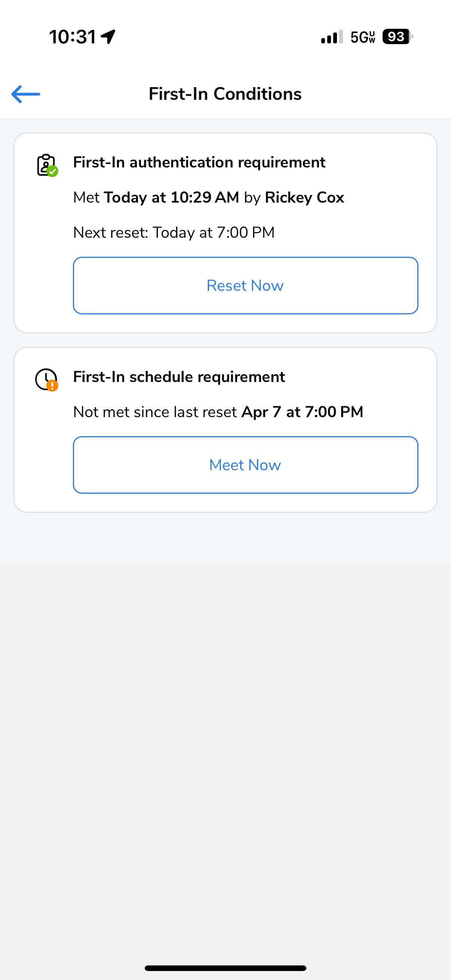This screenshot has height=980, width=451.
Task: Tap the Met Today at 10:29 AM text
Action: (x=156, y=197)
